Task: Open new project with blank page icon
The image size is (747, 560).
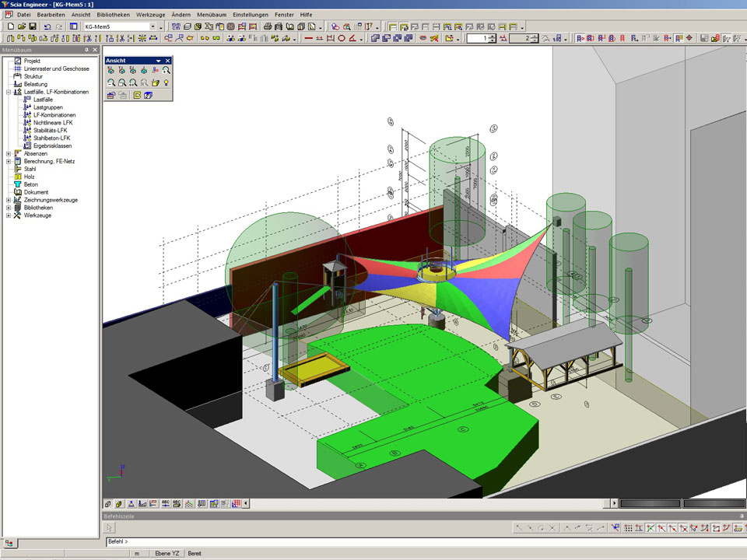Action: click(10, 26)
